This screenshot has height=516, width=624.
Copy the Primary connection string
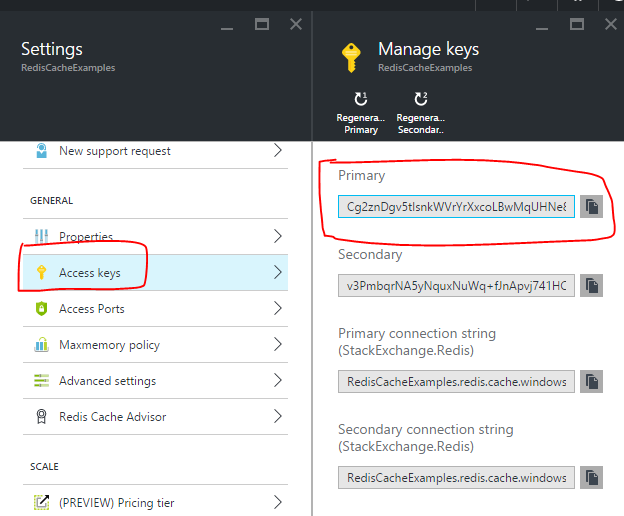tap(592, 381)
